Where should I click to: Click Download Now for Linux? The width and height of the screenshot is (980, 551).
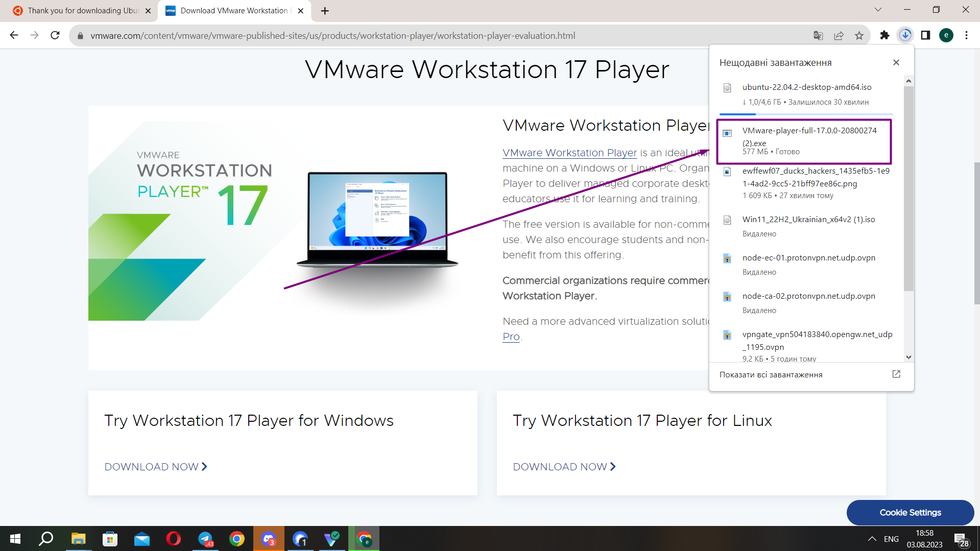point(564,467)
